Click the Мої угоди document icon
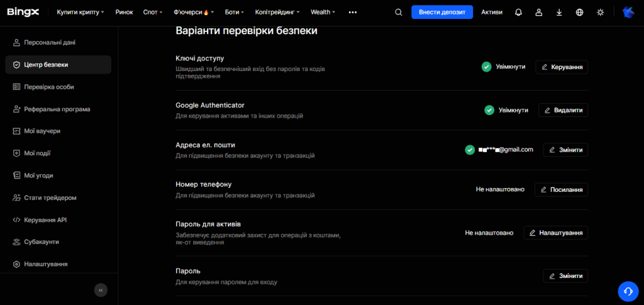The image size is (644, 305). pos(16,175)
